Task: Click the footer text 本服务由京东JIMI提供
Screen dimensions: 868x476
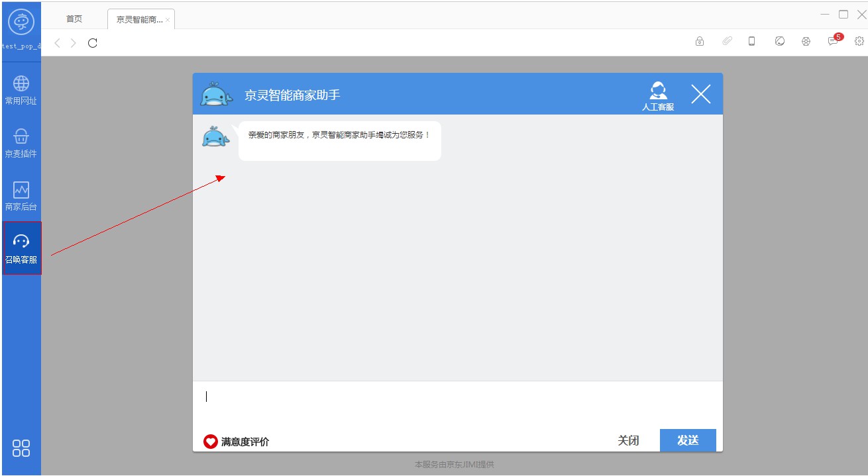Action: (x=455, y=465)
